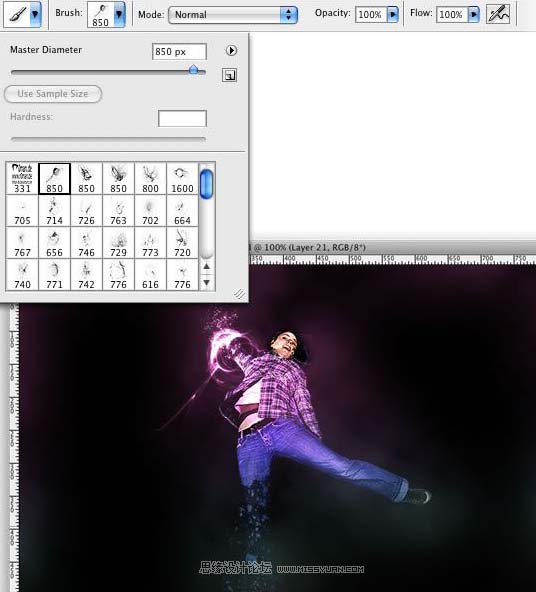Click the Use Sample Size button
This screenshot has height=592, width=536.
tap(53, 94)
